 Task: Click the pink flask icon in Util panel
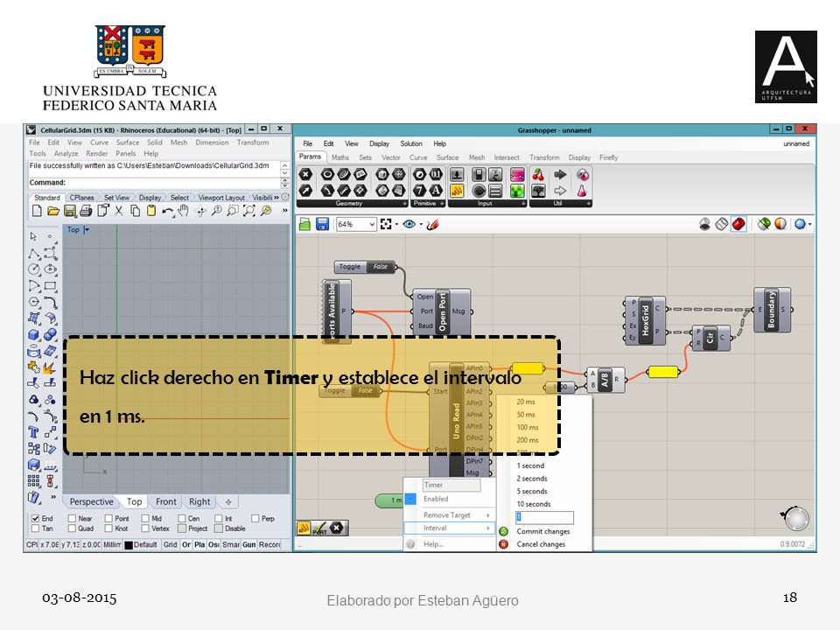click(x=583, y=190)
